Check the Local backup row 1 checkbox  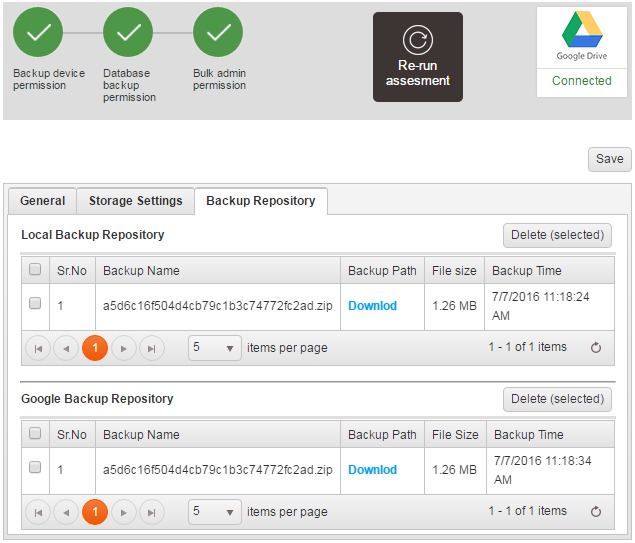[35, 303]
